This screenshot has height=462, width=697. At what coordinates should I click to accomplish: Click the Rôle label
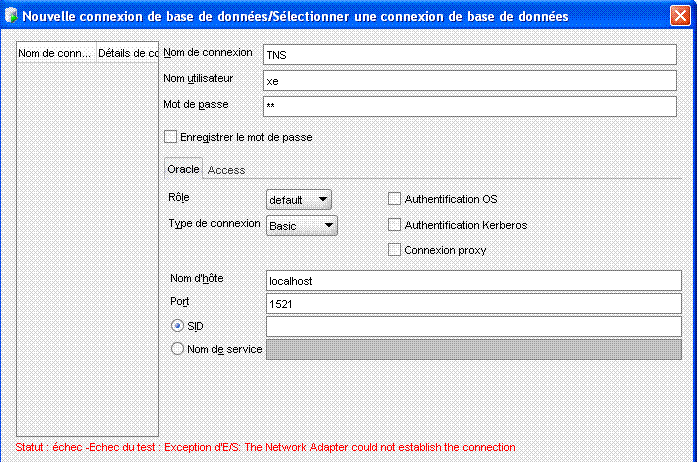(x=179, y=197)
